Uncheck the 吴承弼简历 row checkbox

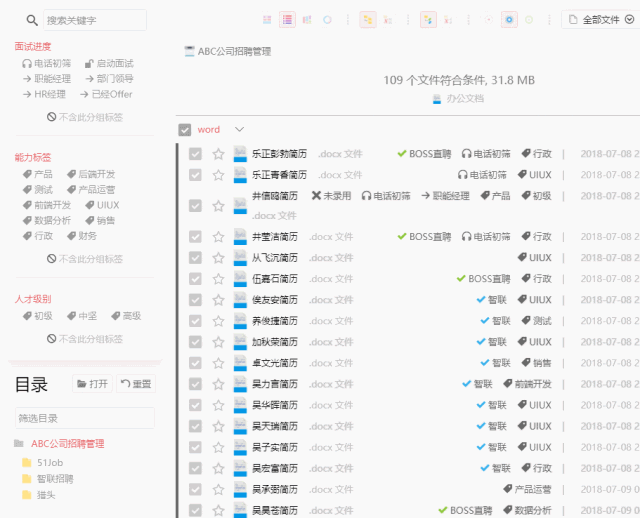pos(195,489)
